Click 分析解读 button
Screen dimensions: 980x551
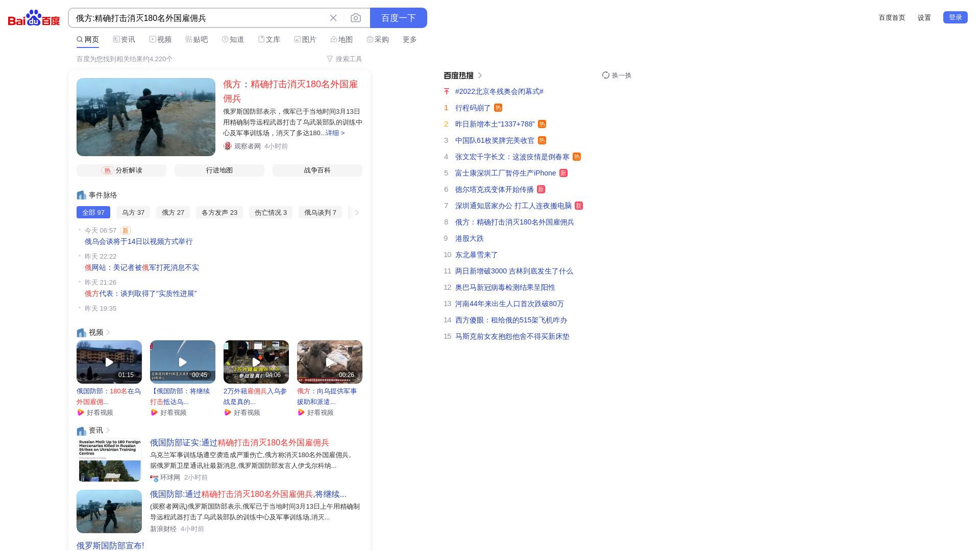click(x=121, y=170)
